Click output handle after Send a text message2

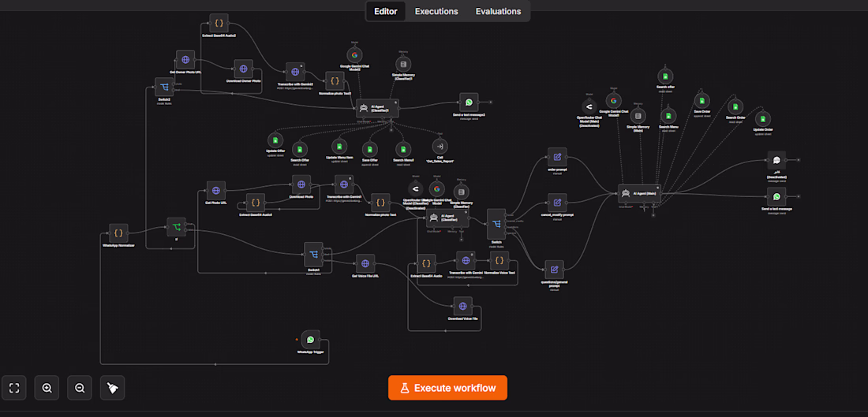491,102
